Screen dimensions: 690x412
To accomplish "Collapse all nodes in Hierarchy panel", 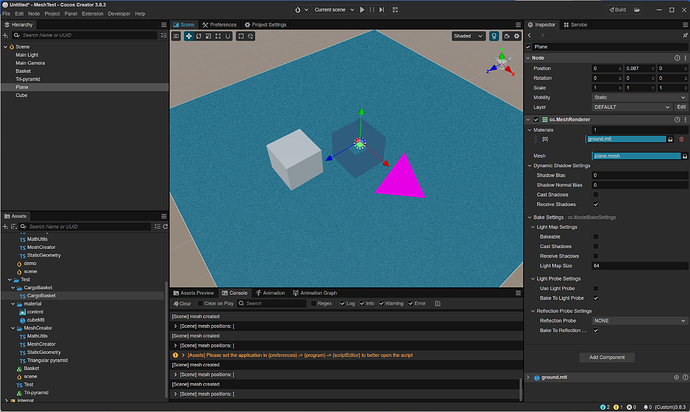I will pos(164,35).
